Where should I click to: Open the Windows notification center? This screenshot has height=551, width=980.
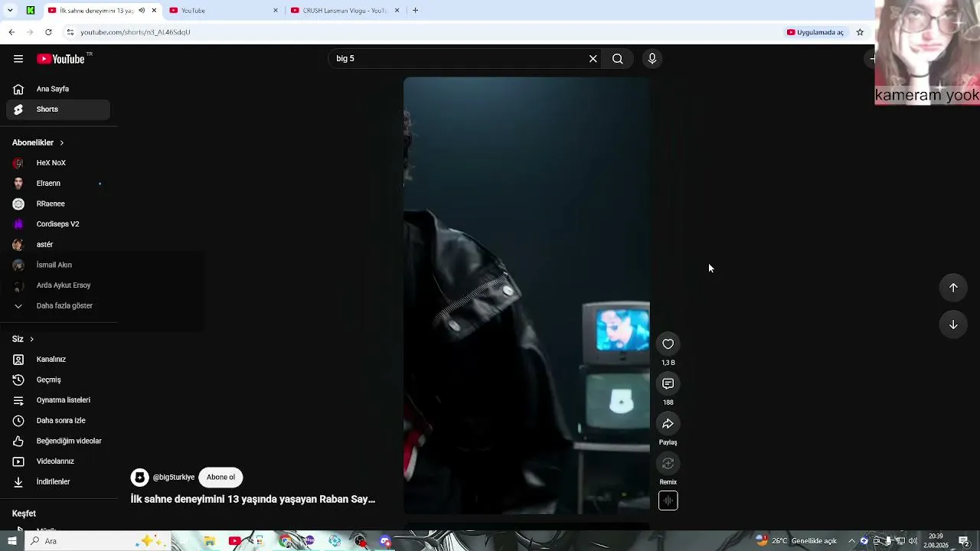[x=964, y=541]
